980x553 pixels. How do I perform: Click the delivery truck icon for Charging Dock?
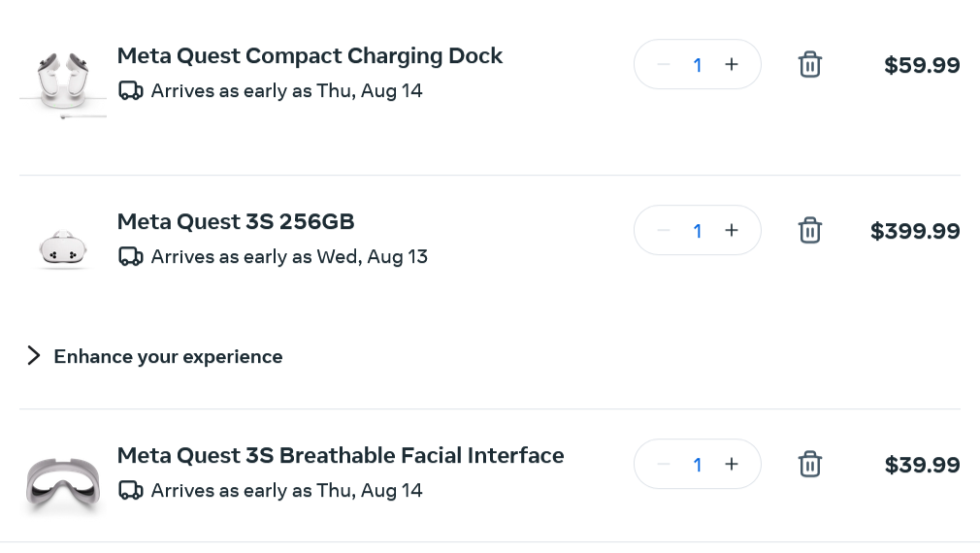coord(130,91)
